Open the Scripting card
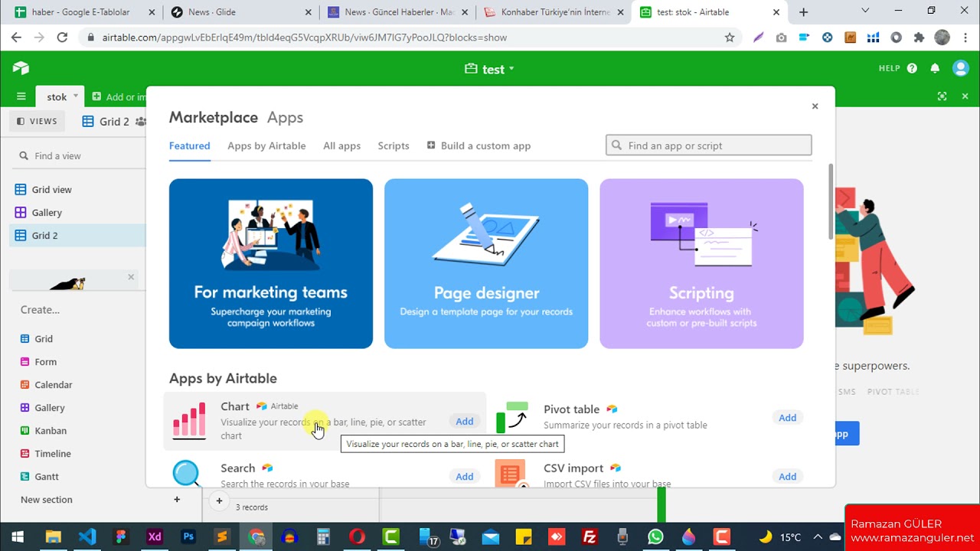Screen dimensions: 980x551 click(x=701, y=263)
